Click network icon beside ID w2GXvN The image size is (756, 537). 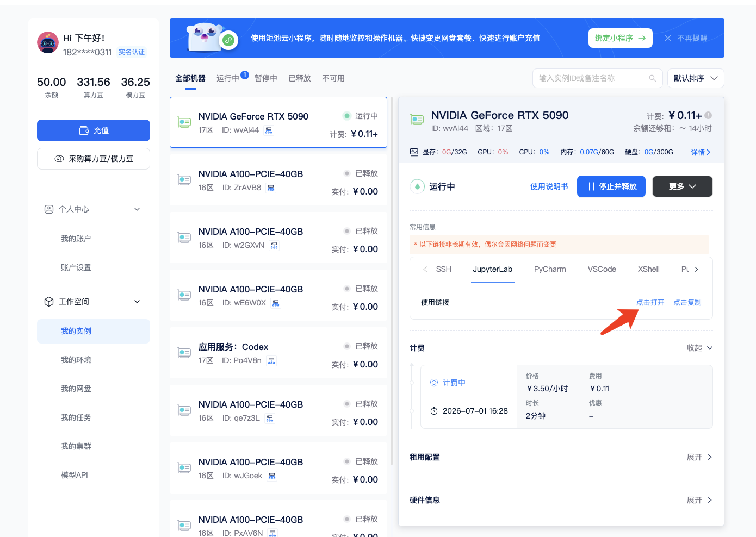274,246
